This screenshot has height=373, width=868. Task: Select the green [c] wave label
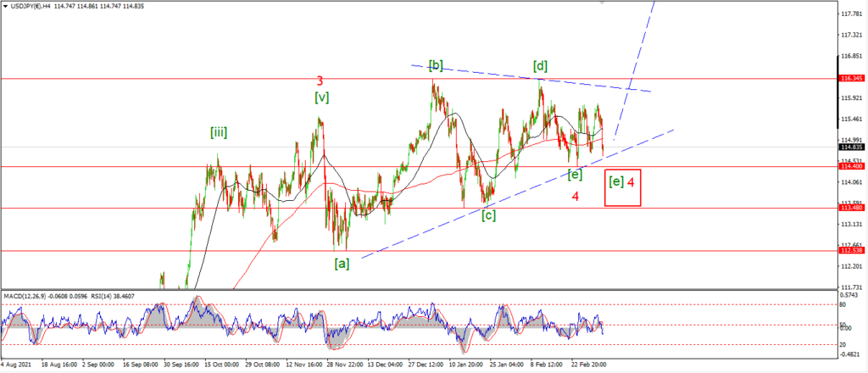488,215
